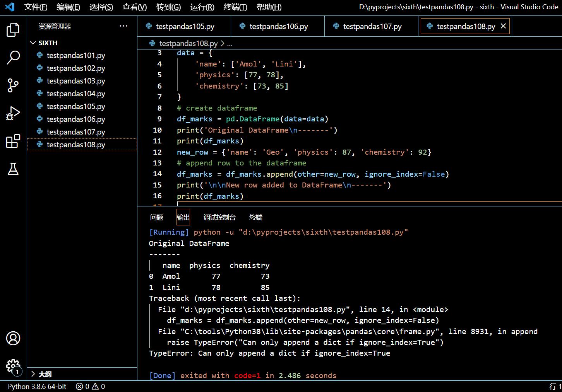Image resolution: width=562 pixels, height=392 pixels.
Task: Open testpandas102.py in explorer
Action: [82, 68]
